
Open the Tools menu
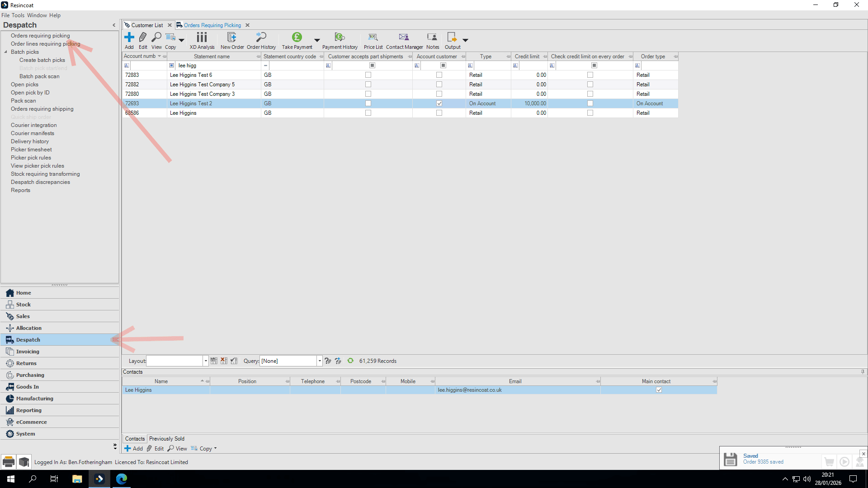point(18,15)
